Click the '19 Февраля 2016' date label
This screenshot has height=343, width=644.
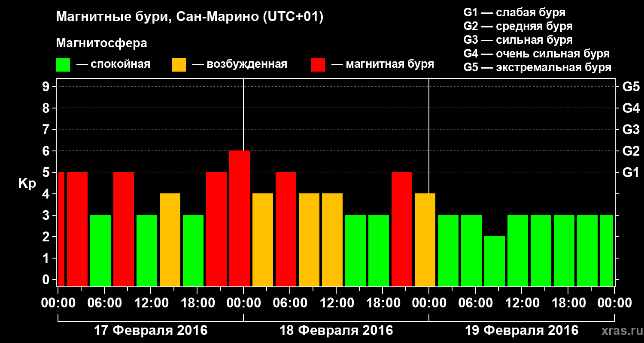pyautogui.click(x=522, y=331)
